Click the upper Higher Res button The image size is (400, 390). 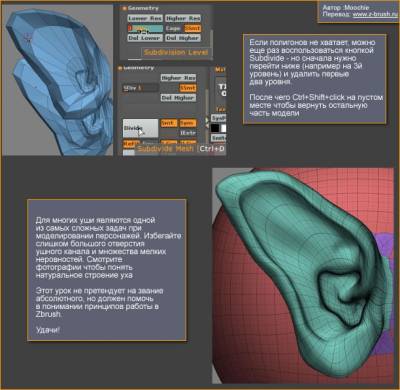(183, 18)
